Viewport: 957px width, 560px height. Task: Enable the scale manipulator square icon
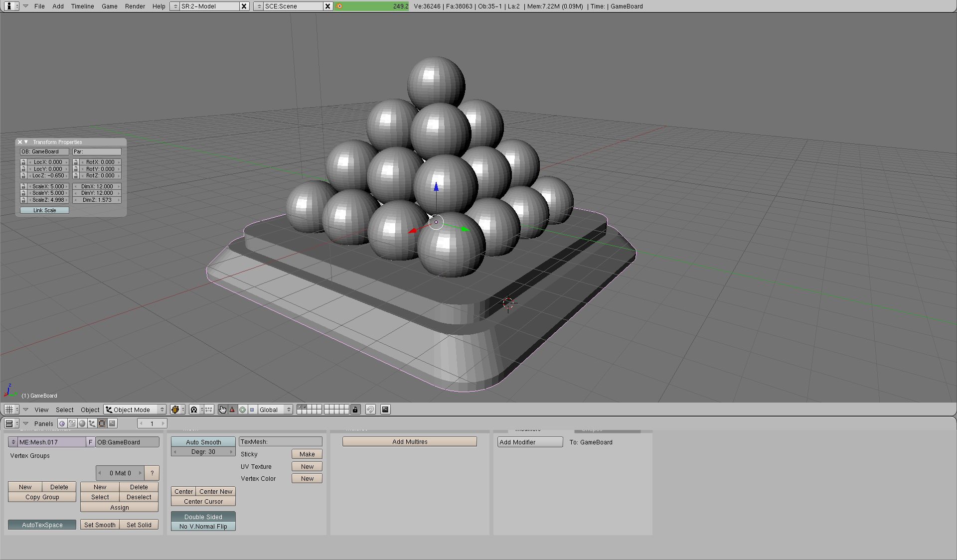coord(252,410)
